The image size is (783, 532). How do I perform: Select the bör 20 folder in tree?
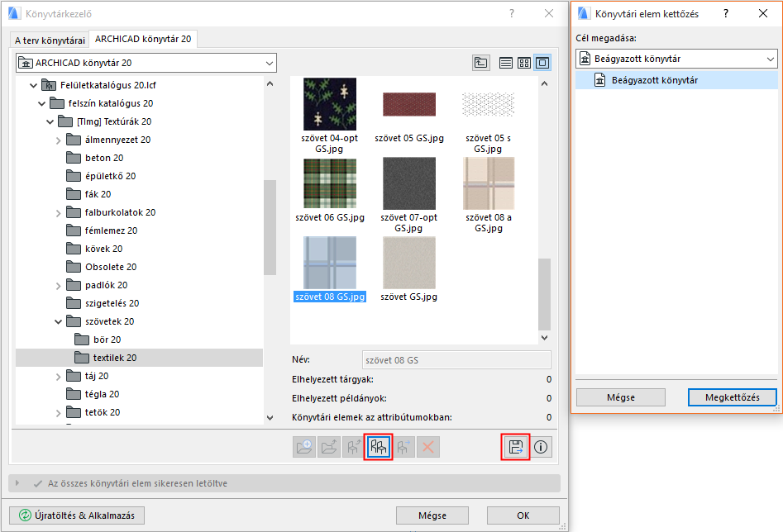point(104,340)
